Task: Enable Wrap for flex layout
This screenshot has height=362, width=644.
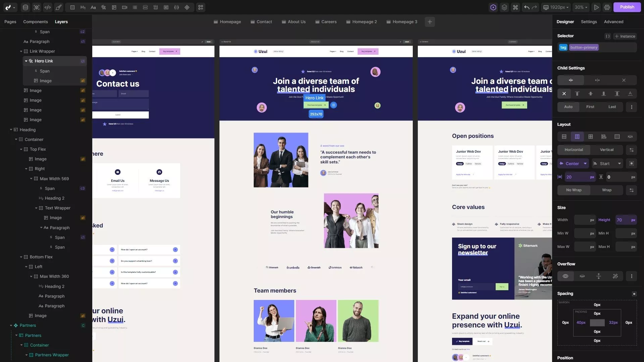Action: click(x=606, y=190)
